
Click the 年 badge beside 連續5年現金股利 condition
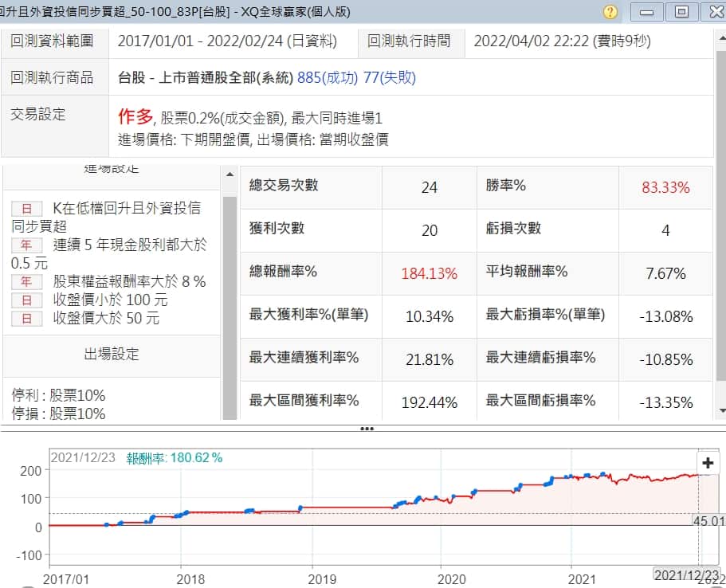[x=26, y=245]
